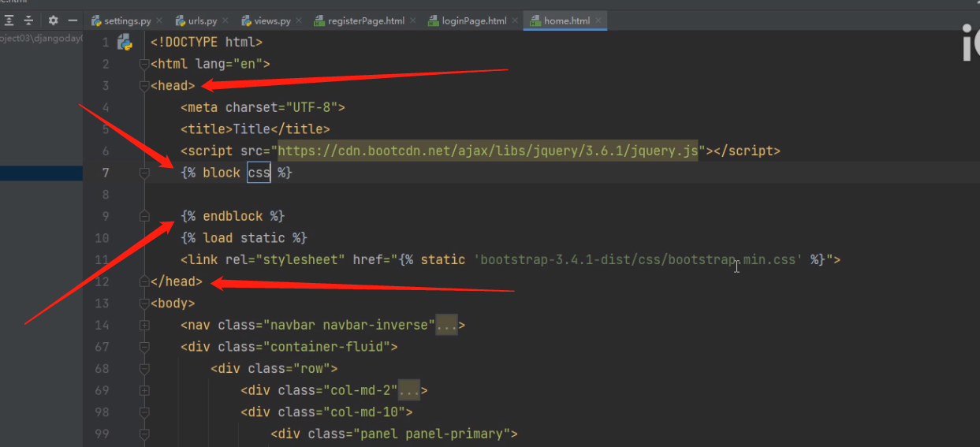The image size is (980, 447).
Task: Click the {% endblock %} tag text
Action: click(x=233, y=216)
